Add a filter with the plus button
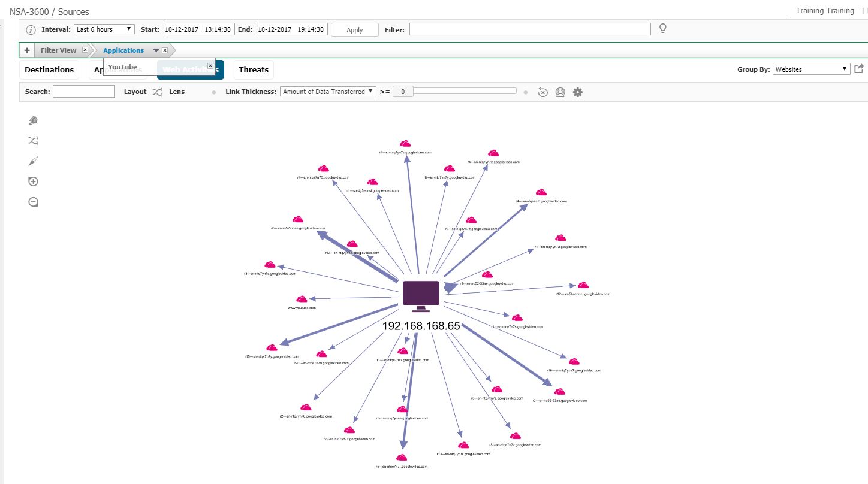Viewport: 868px width, 484px height. [27, 50]
